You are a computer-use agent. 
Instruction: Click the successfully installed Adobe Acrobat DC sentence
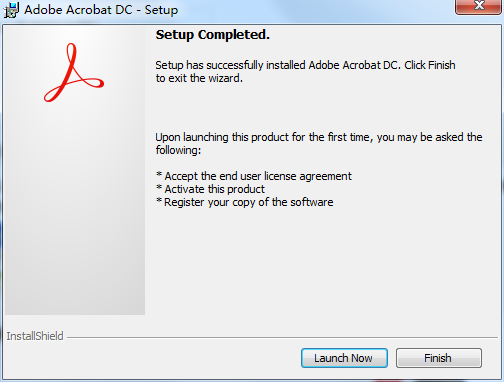[x=305, y=65]
